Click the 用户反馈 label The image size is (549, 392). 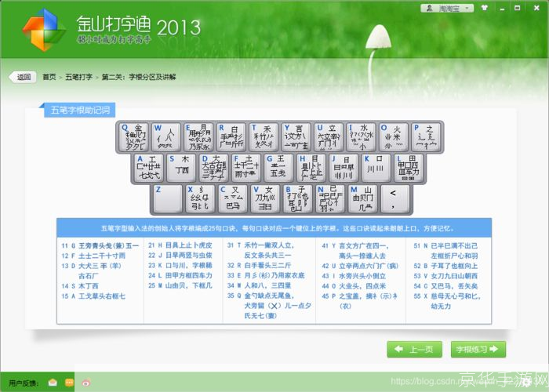[24, 383]
